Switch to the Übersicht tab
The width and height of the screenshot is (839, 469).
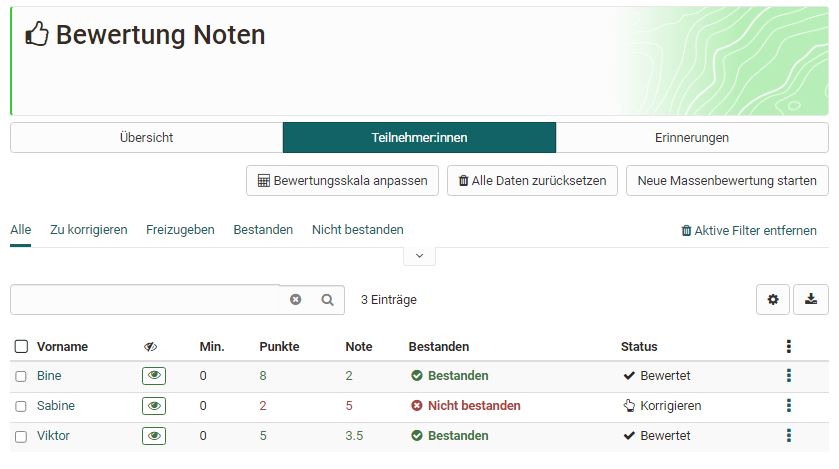tap(147, 137)
